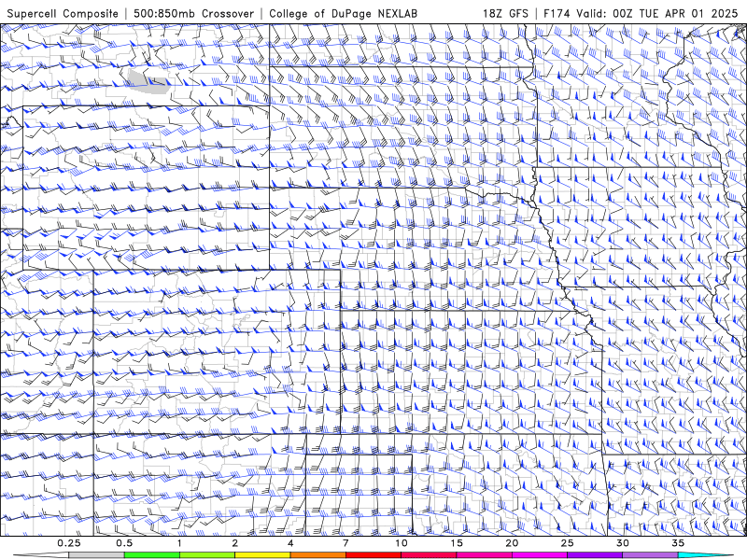
Task: Click the '4' legend value
Action: [290, 543]
